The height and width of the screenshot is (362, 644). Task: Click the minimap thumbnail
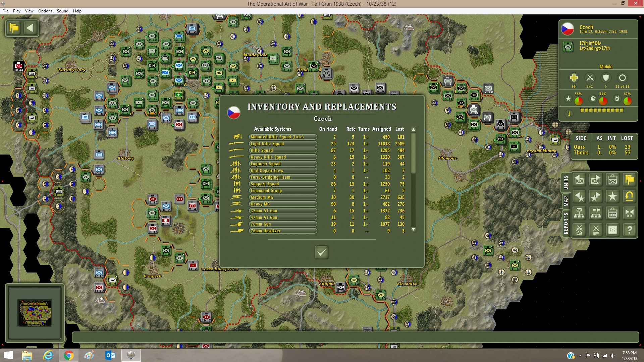35,313
